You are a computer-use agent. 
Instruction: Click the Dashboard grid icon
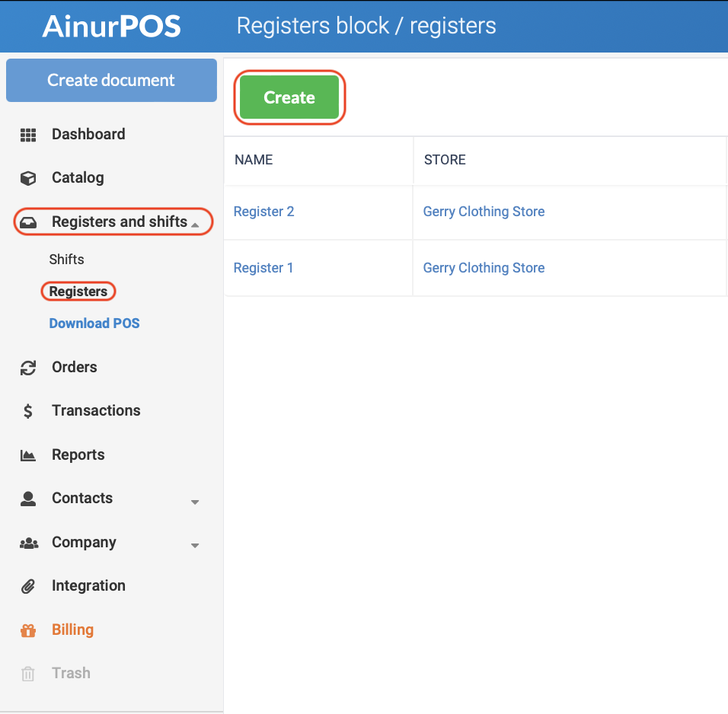(28, 135)
